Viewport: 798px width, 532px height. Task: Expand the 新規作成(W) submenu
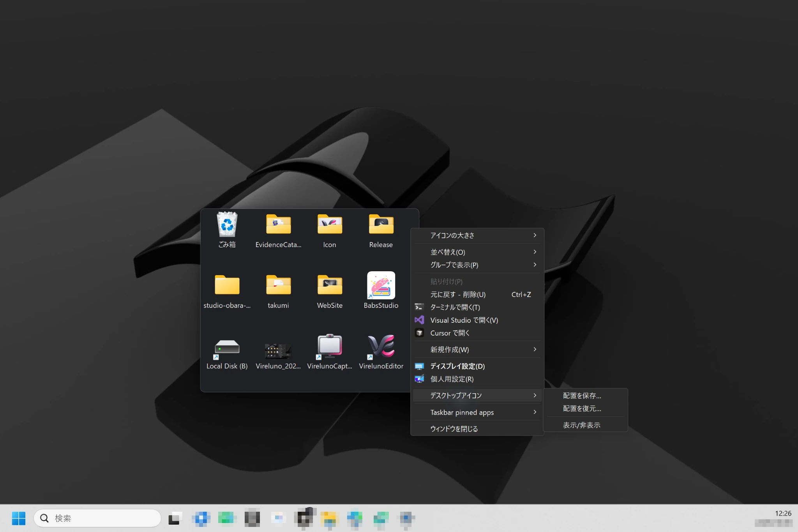click(x=477, y=350)
